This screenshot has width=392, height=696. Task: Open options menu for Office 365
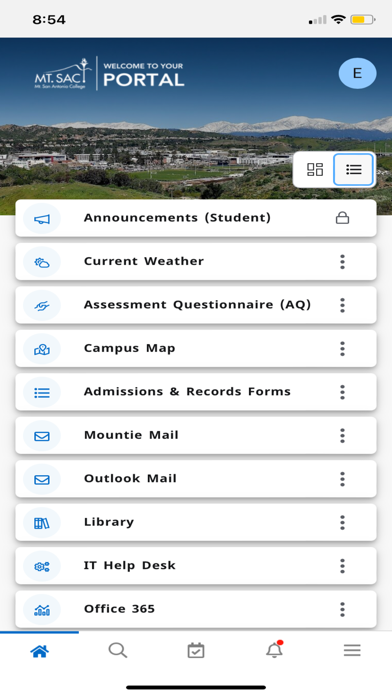(x=342, y=610)
